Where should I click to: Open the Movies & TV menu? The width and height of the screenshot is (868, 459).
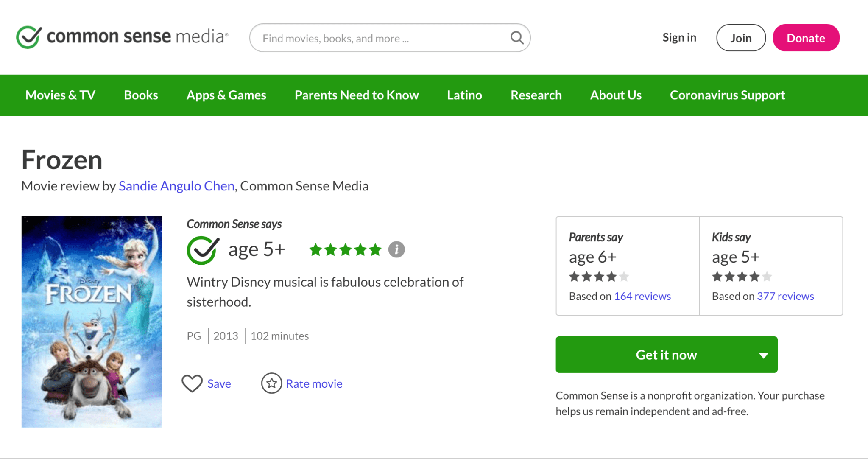tap(60, 95)
